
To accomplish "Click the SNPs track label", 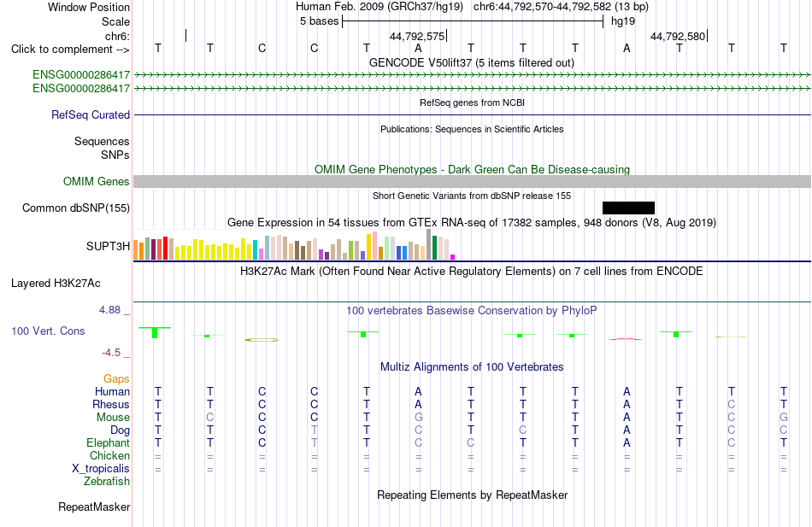I will pyautogui.click(x=115, y=155).
